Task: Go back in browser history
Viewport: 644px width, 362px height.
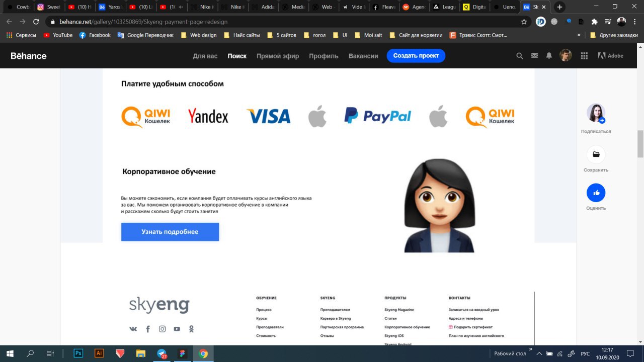Action: tap(9, 22)
